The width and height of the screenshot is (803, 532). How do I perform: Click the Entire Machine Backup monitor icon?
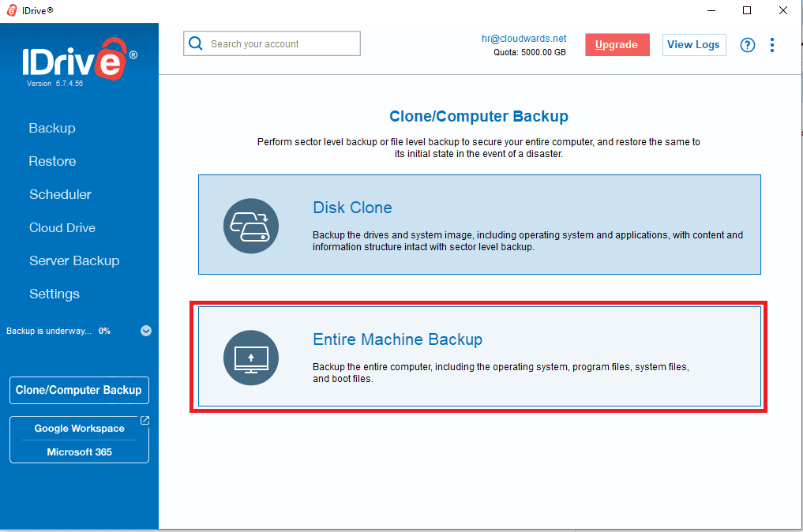tap(251, 358)
